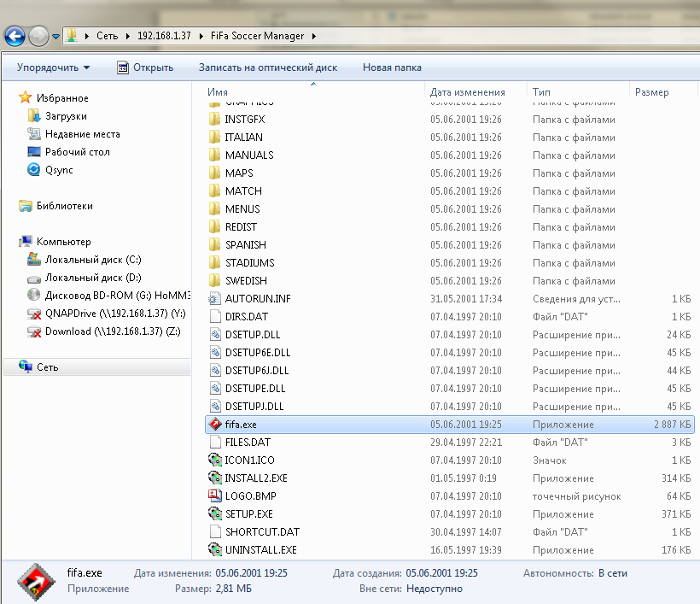Select the MAPS folder
This screenshot has width=700, height=604.
(239, 173)
